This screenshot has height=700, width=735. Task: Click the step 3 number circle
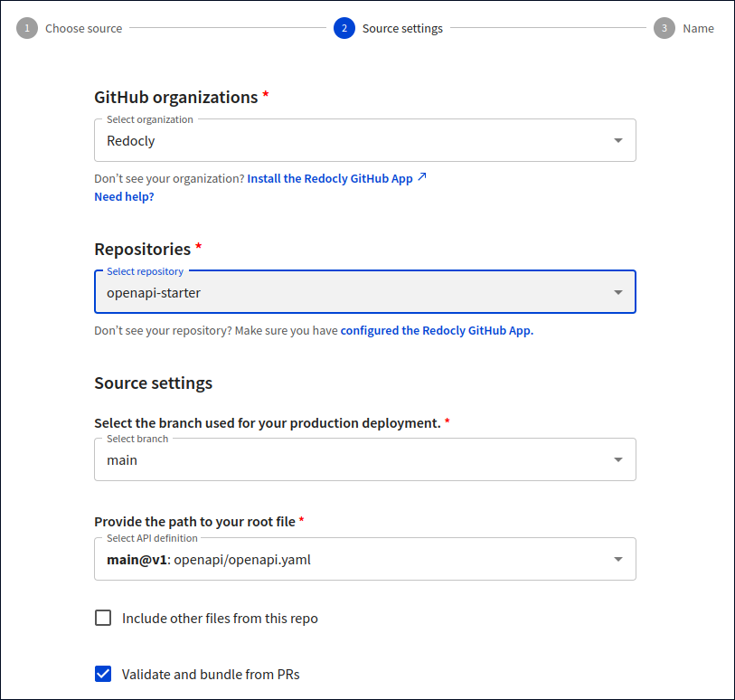click(x=664, y=28)
